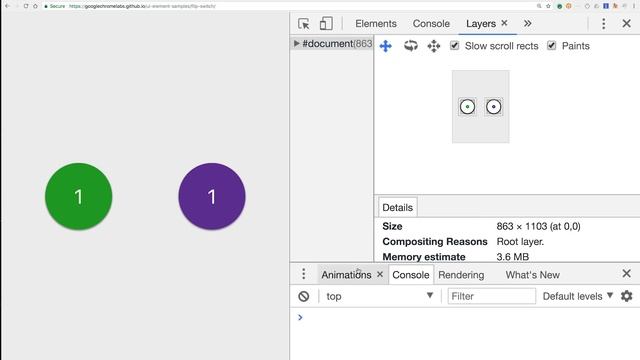This screenshot has height=360, width=640.
Task: Switch to the Elements tab
Action: (x=376, y=24)
